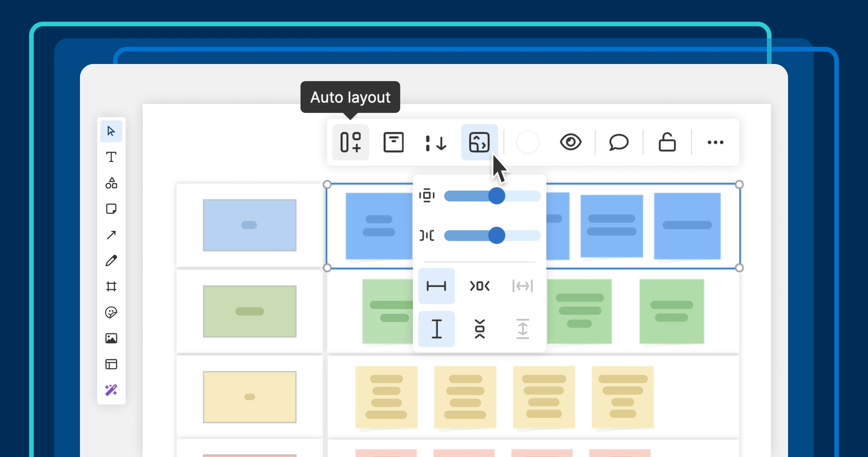
Task: Click the comment bubble button
Action: [619, 142]
